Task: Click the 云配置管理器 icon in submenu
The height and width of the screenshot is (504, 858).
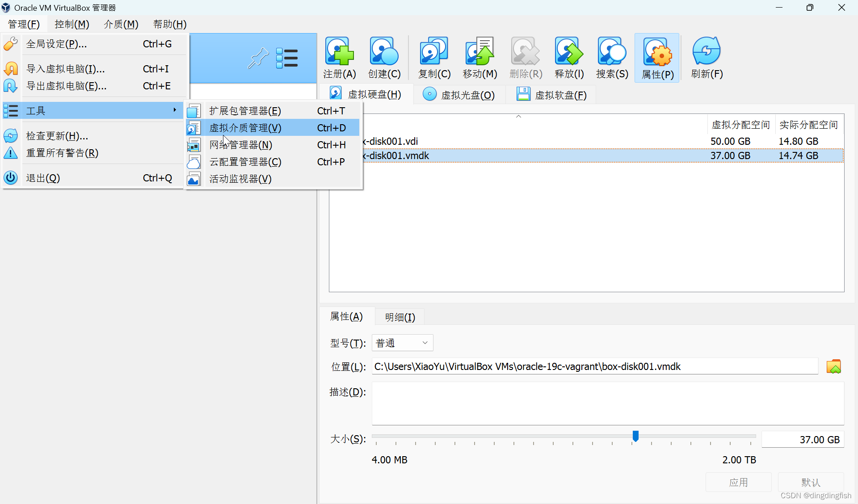Action: [x=194, y=162]
